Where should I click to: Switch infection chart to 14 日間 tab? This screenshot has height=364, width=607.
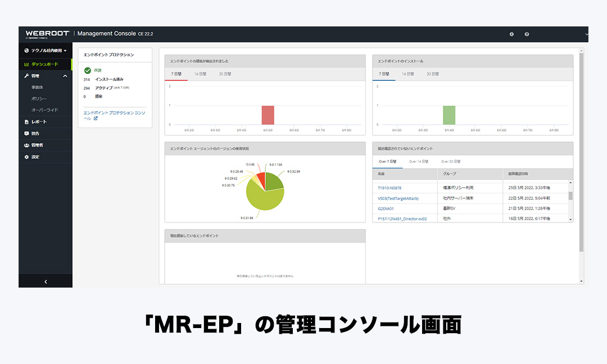pos(200,74)
